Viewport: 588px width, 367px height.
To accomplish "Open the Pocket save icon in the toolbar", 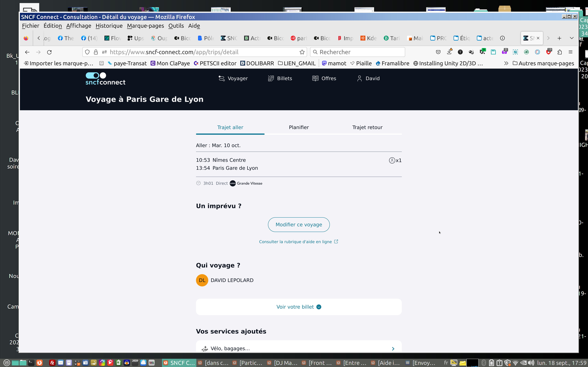I will click(438, 52).
